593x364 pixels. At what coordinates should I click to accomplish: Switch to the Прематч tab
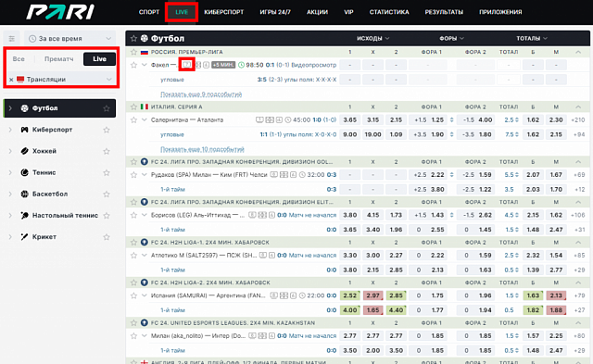(x=58, y=59)
